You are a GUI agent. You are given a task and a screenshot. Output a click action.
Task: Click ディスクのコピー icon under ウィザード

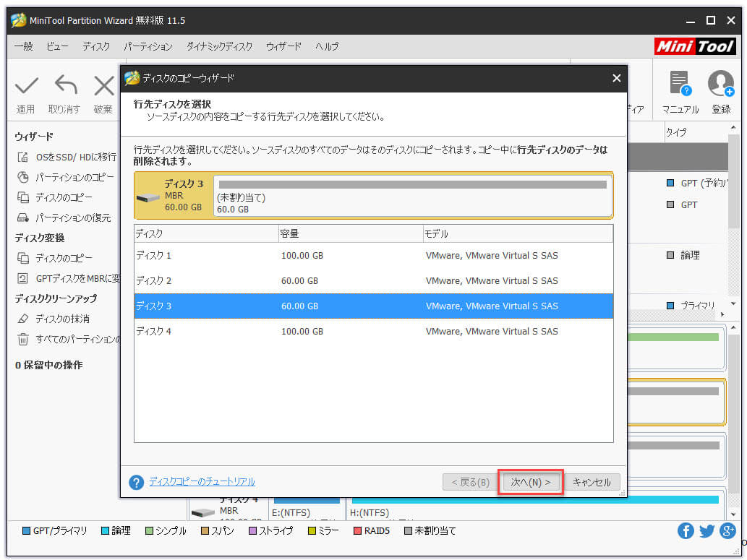[x=23, y=197]
